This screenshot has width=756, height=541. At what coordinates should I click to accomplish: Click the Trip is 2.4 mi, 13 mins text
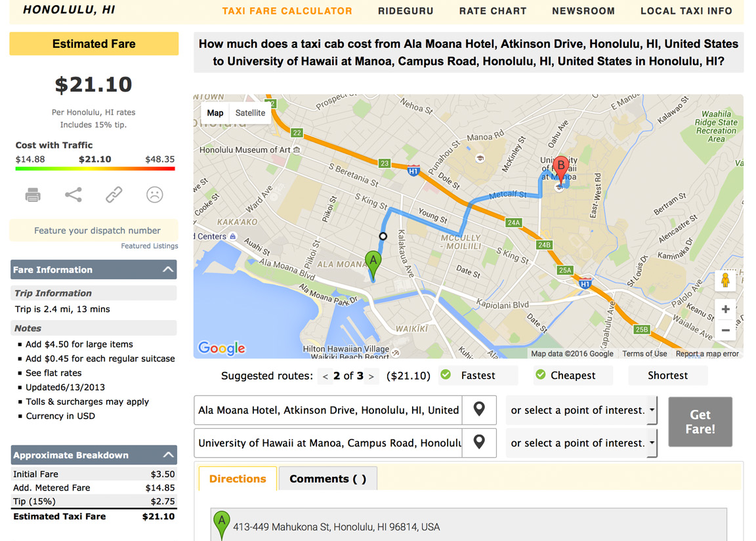62,310
